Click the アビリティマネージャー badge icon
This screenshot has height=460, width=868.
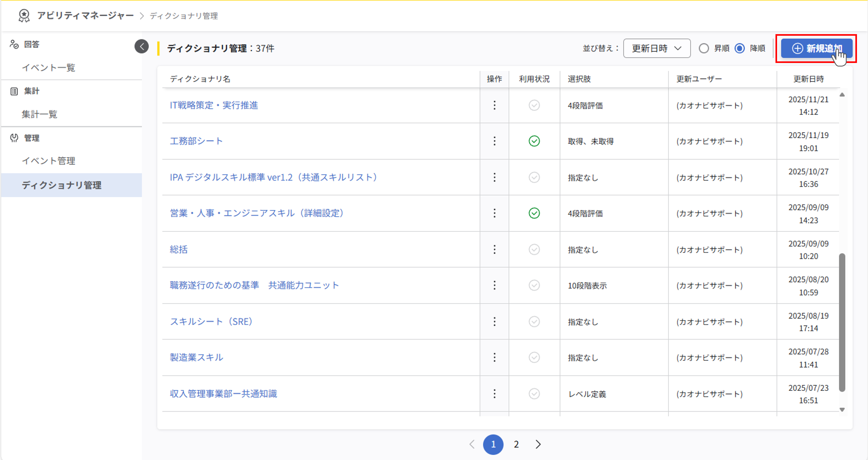pyautogui.click(x=24, y=16)
